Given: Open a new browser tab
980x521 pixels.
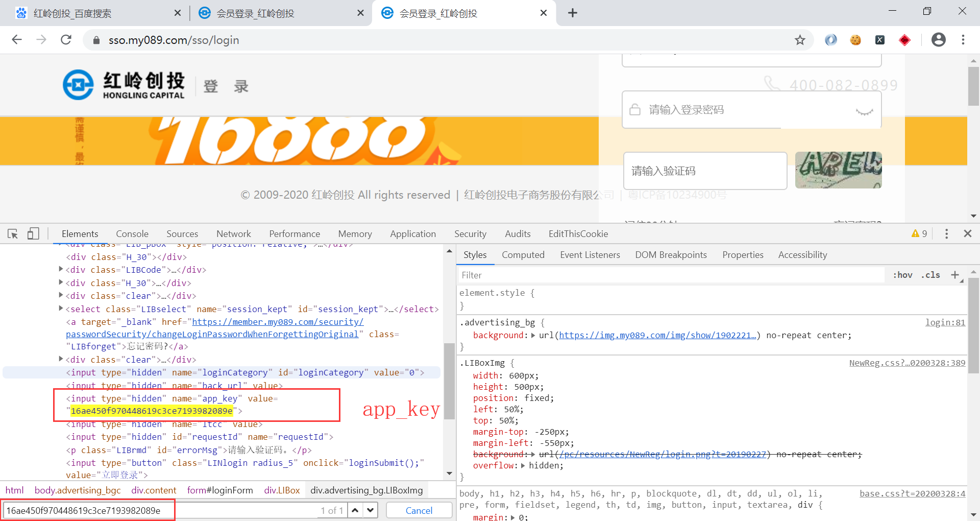Looking at the screenshot, I should pyautogui.click(x=573, y=13).
